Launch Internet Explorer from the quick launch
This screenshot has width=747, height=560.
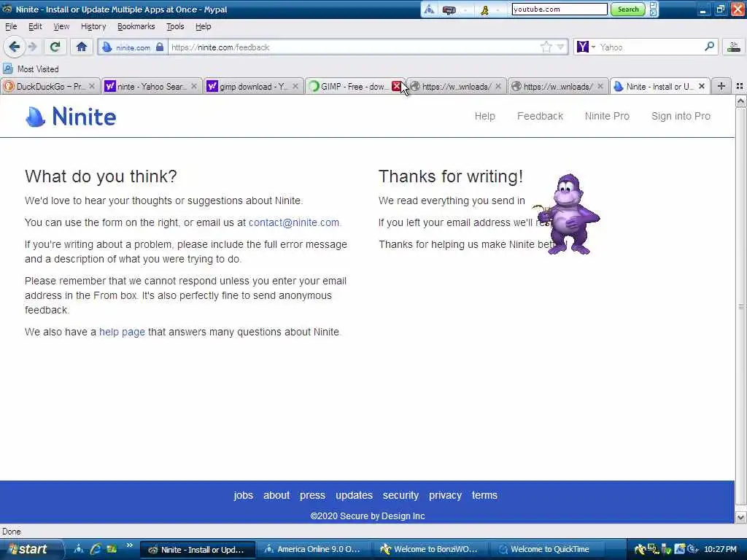tap(96, 549)
